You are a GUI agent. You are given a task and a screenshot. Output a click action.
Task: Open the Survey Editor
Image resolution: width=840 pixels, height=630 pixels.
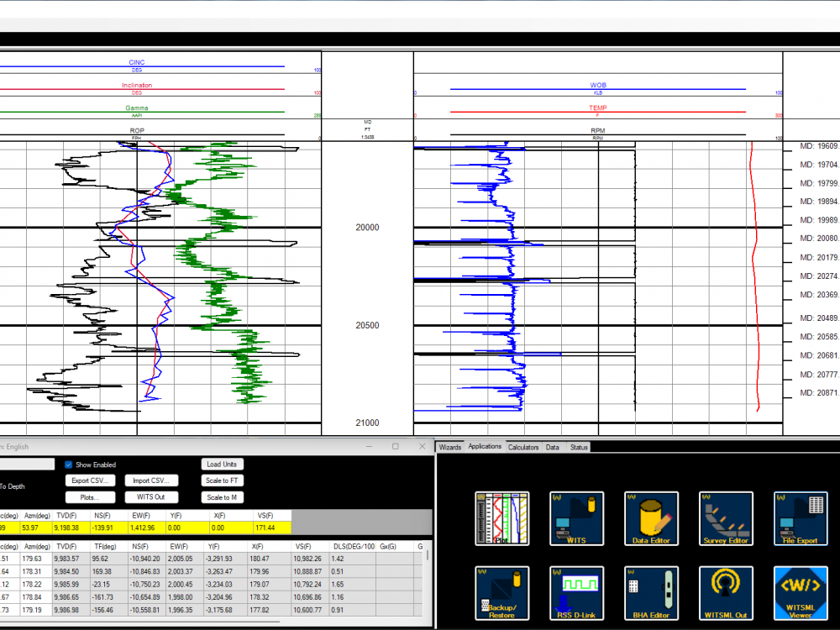click(x=726, y=518)
